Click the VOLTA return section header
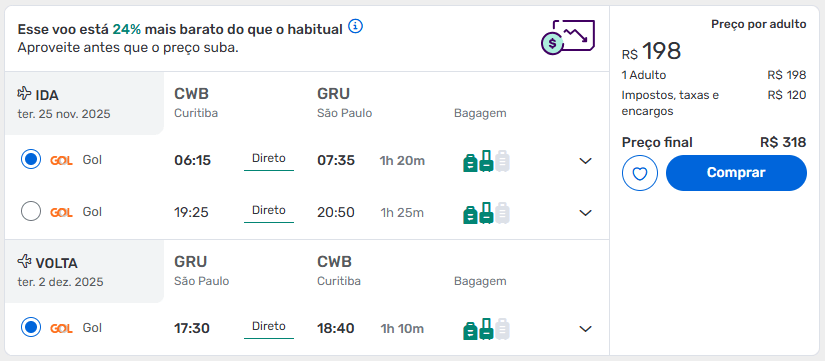 point(84,272)
